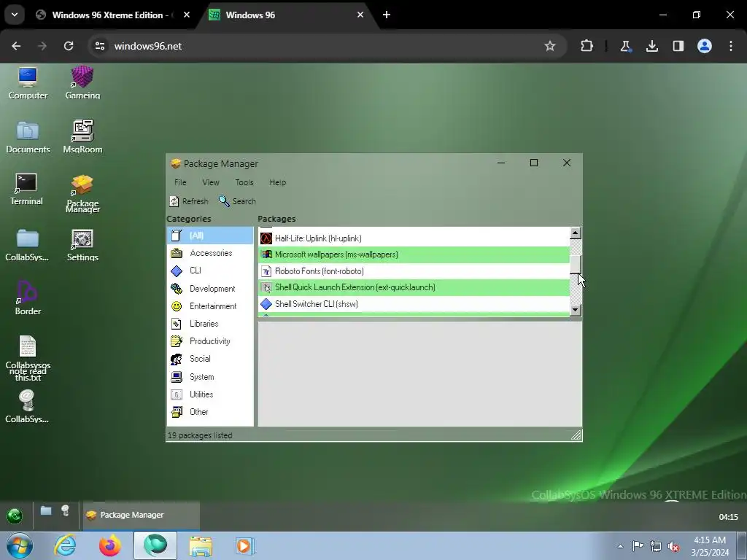Click the Refresh toolbar button
The image size is (747, 560).
(x=189, y=201)
